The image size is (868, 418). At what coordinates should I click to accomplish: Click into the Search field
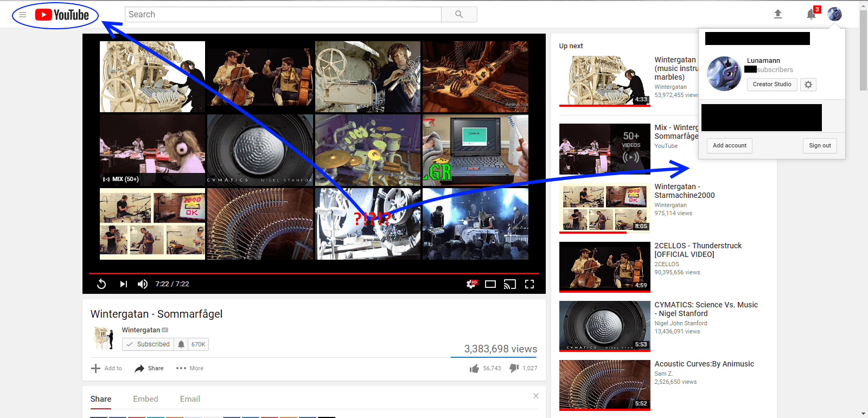(x=283, y=15)
